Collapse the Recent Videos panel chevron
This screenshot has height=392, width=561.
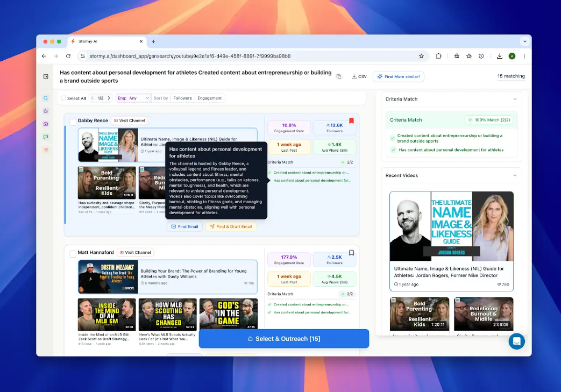pyautogui.click(x=515, y=175)
